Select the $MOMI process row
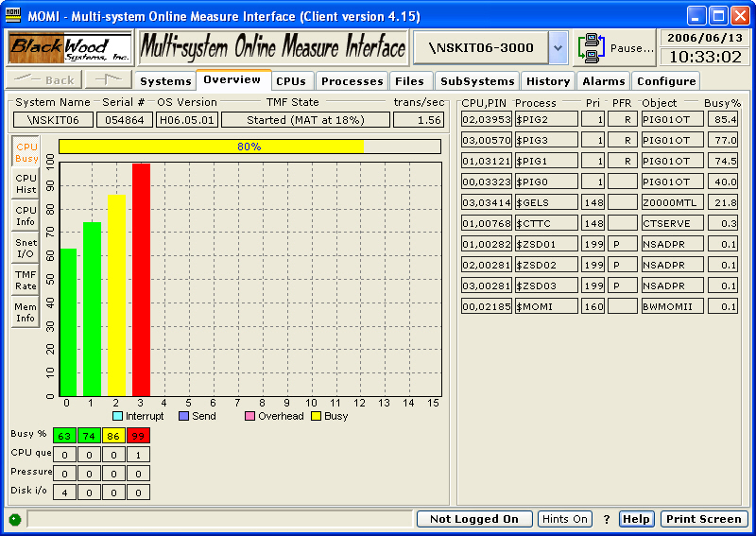Screen dimensions: 756x536 [599, 306]
